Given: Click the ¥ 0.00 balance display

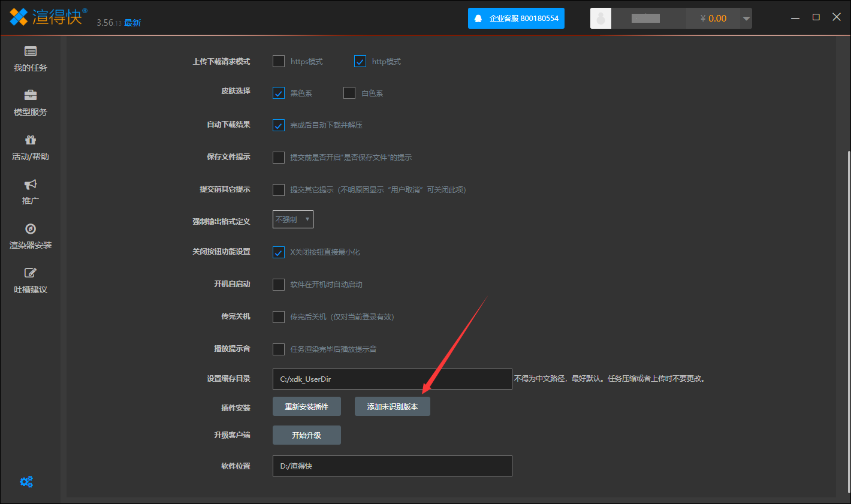Looking at the screenshot, I should point(713,19).
